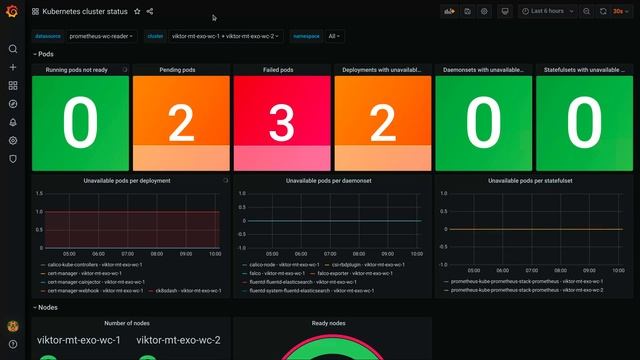This screenshot has height=360, width=640.
Task: Share the dashboard via share icon
Action: point(150,11)
